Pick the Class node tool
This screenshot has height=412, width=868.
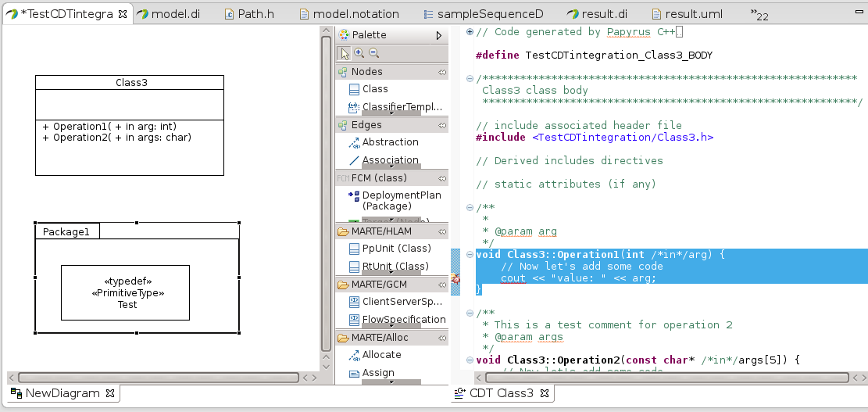coord(374,89)
